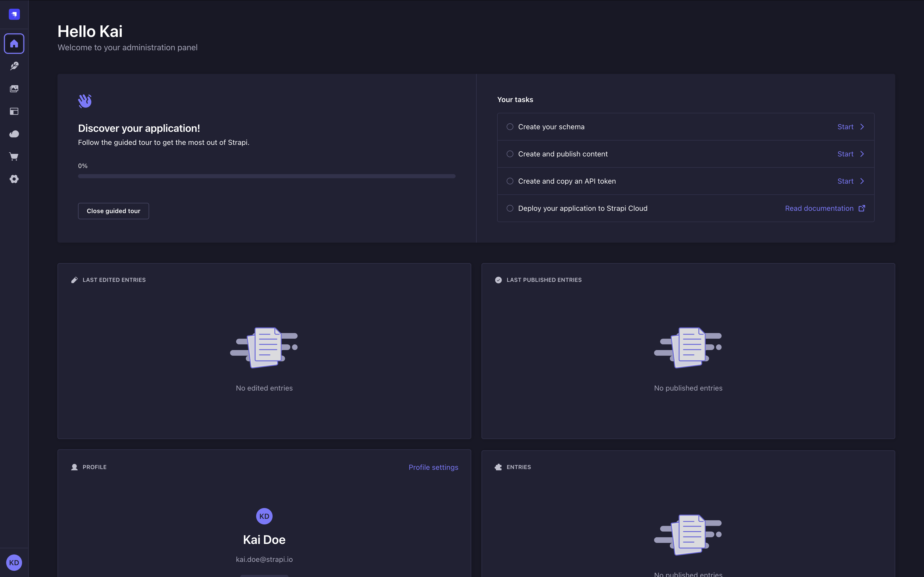Open Settings via the gear icon
The image size is (924, 577).
tap(14, 179)
